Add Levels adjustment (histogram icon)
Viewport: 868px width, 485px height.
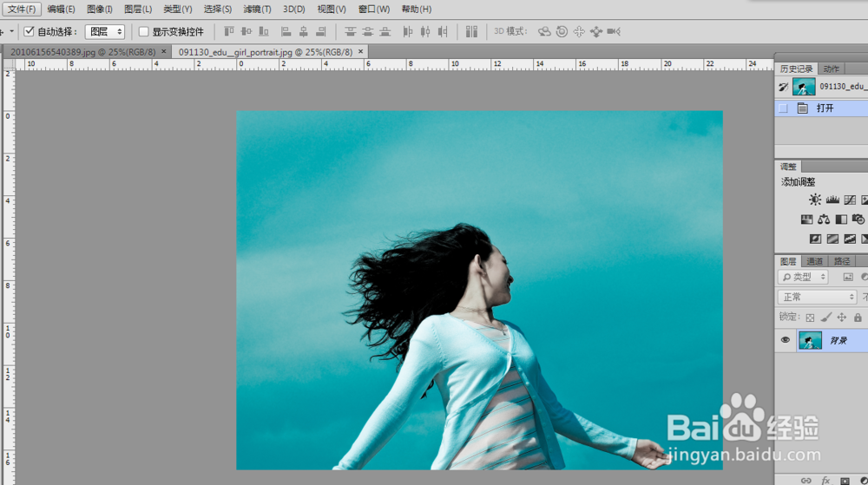pos(832,200)
